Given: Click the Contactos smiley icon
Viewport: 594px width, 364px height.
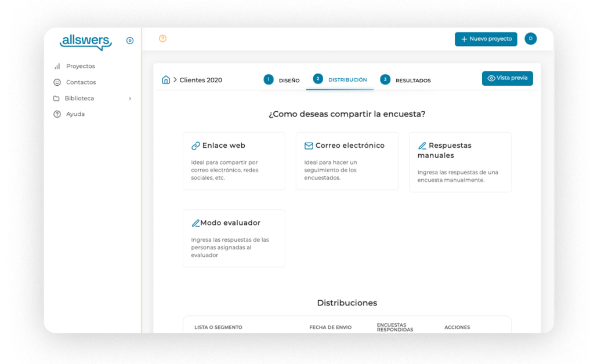Looking at the screenshot, I should (57, 82).
